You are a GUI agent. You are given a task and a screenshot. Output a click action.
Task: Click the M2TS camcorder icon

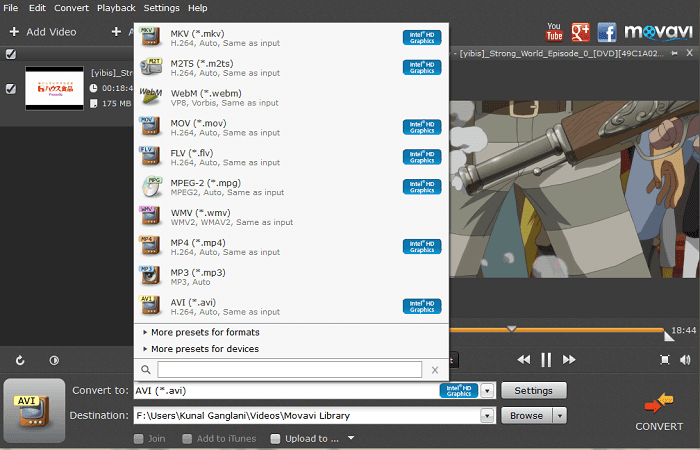(x=150, y=67)
